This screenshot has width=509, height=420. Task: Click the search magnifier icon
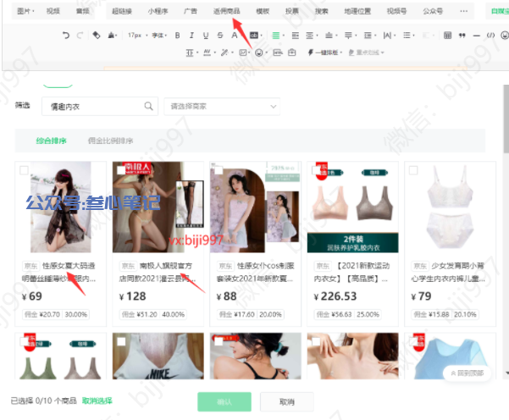tap(149, 106)
